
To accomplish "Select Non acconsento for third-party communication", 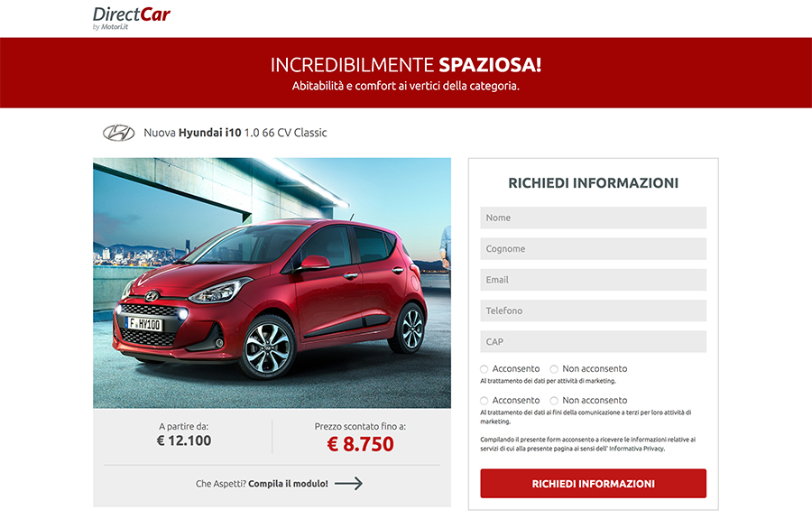I will [x=554, y=401].
